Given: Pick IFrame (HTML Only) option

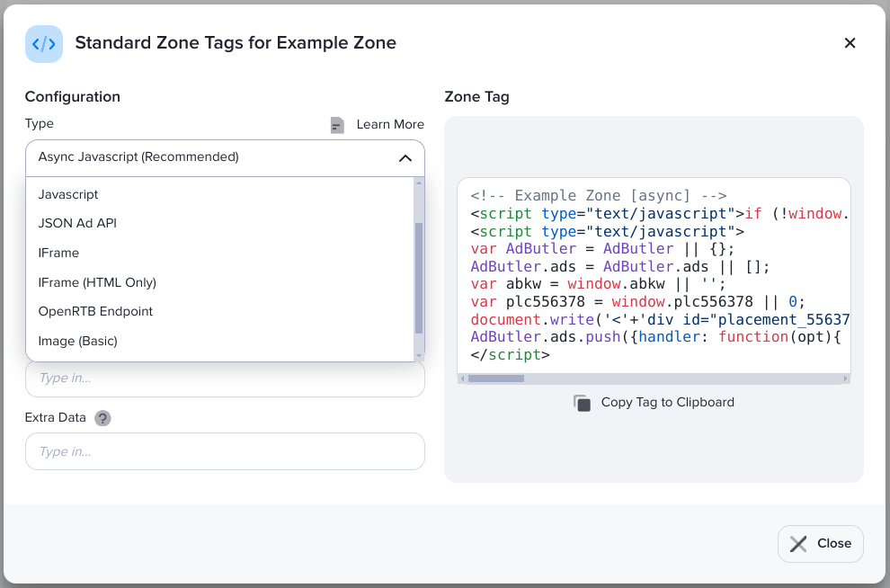Looking at the screenshot, I should pyautogui.click(x=219, y=282).
